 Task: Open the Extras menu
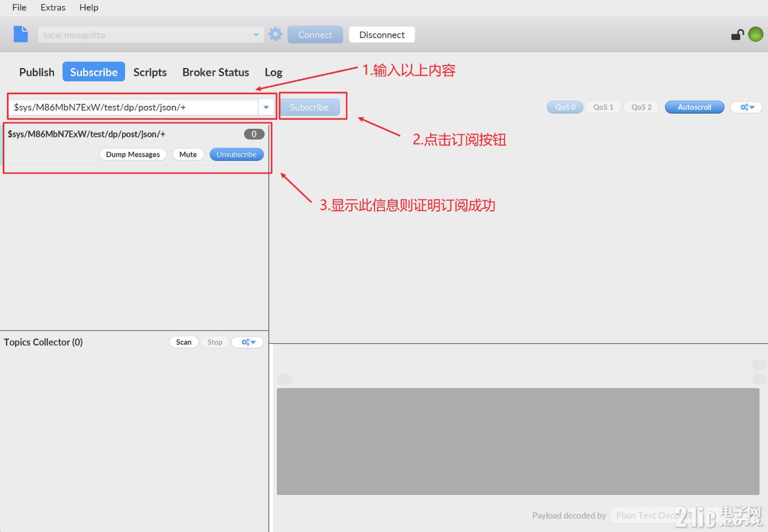point(53,7)
